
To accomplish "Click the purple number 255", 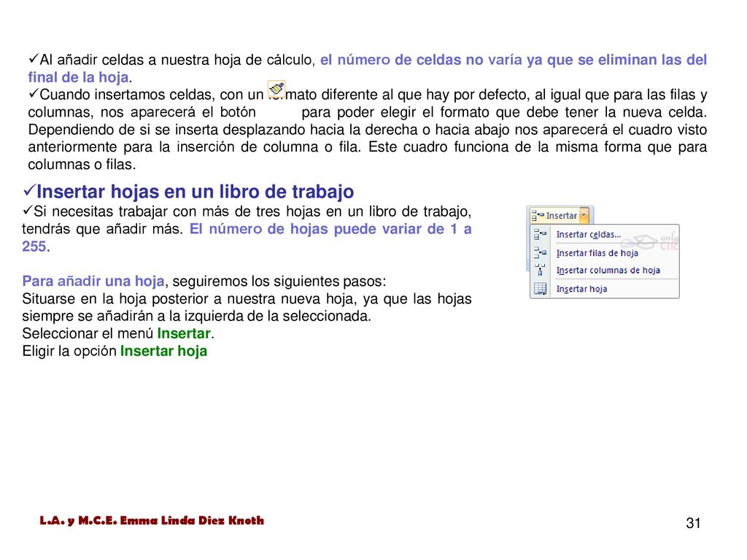I will pos(34,246).
